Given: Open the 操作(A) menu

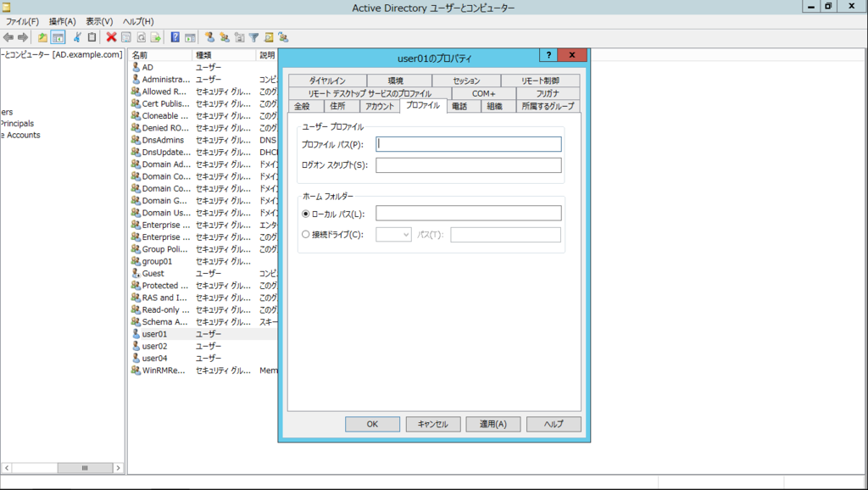Looking at the screenshot, I should 62,21.
